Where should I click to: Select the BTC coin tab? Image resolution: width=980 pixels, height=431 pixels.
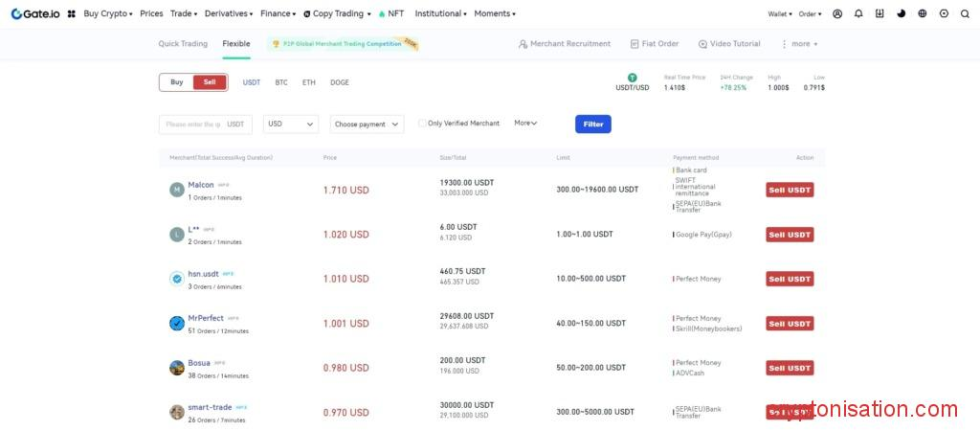(x=281, y=82)
